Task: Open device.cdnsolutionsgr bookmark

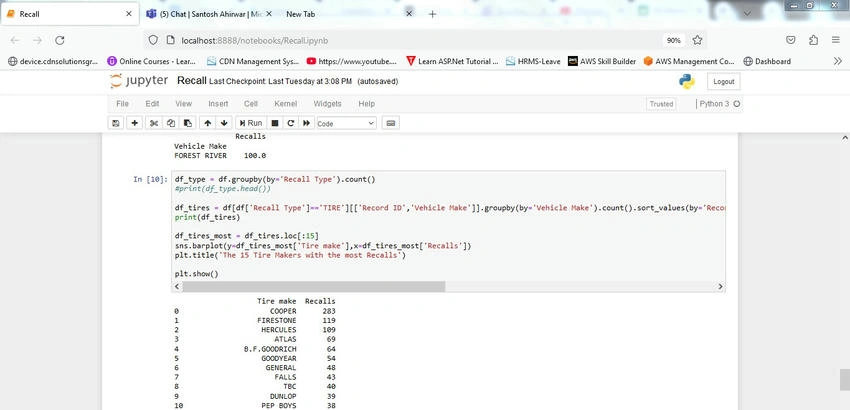Action: (53, 61)
